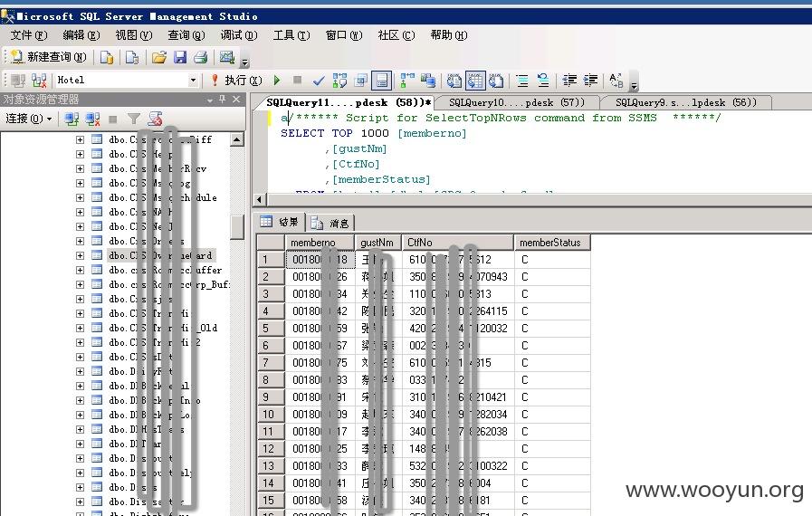812x516 pixels.
Task: Open the Connect (连接) dropdown in Object Explorer
Action: click(28, 119)
